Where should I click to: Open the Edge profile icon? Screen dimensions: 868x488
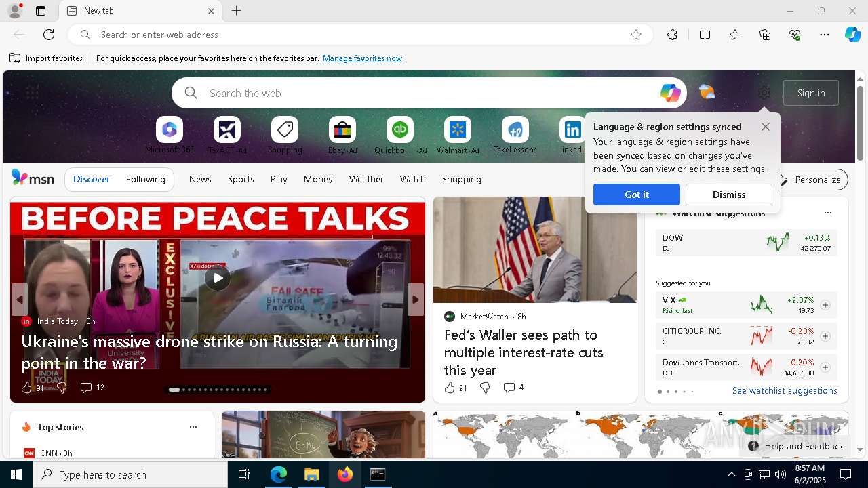pos(14,11)
